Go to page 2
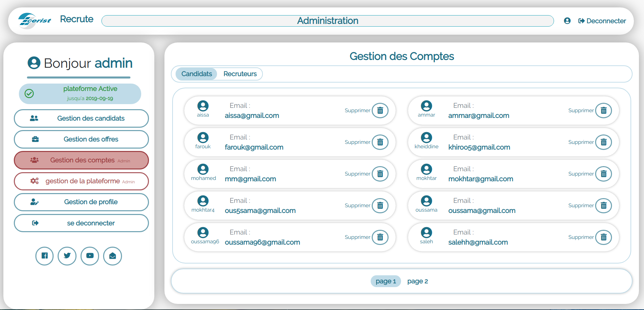This screenshot has width=644, height=310. pyautogui.click(x=418, y=281)
